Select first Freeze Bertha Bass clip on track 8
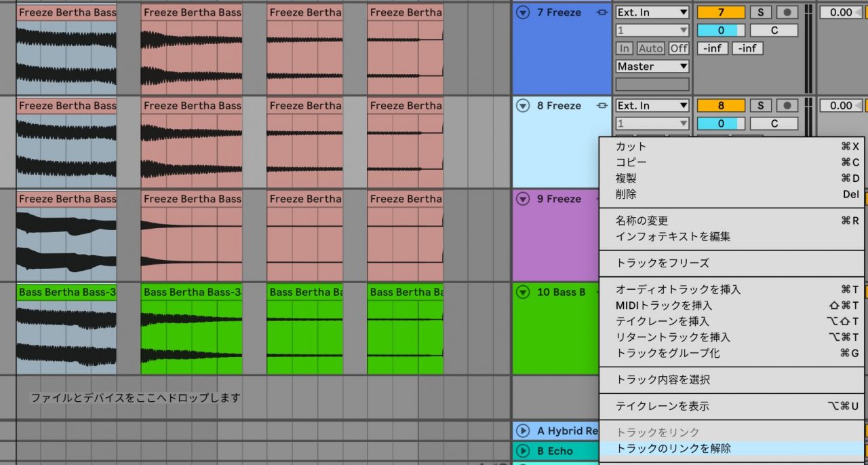Viewport: 868px width, 465px height. pyautogui.click(x=66, y=143)
